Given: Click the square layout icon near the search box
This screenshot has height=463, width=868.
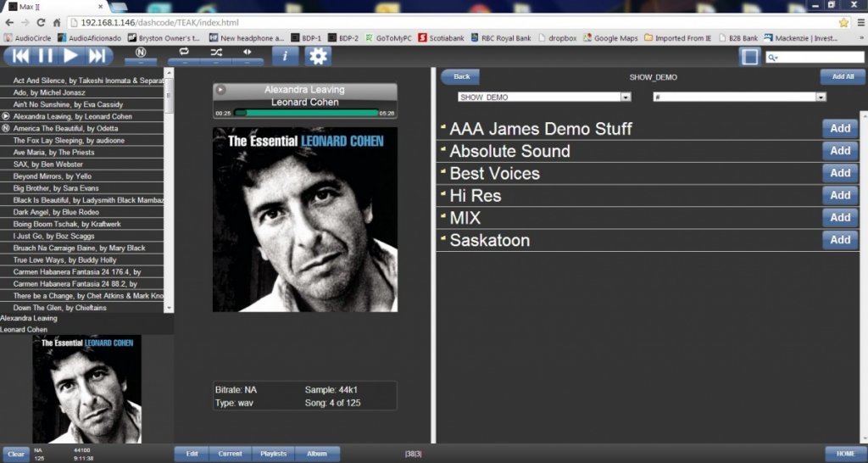Looking at the screenshot, I should pyautogui.click(x=749, y=57).
